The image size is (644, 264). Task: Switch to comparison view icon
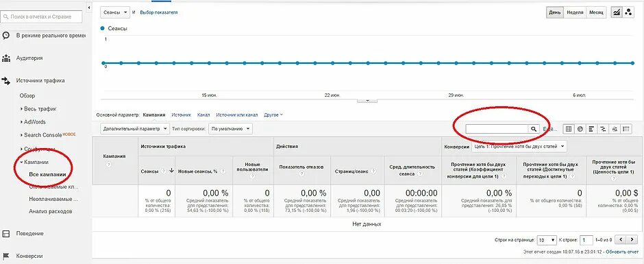point(603,129)
